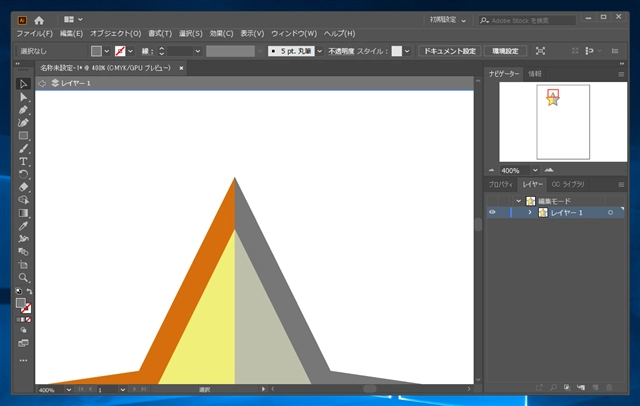
Task: Exit isolation mode with back arrow
Action: click(x=42, y=83)
